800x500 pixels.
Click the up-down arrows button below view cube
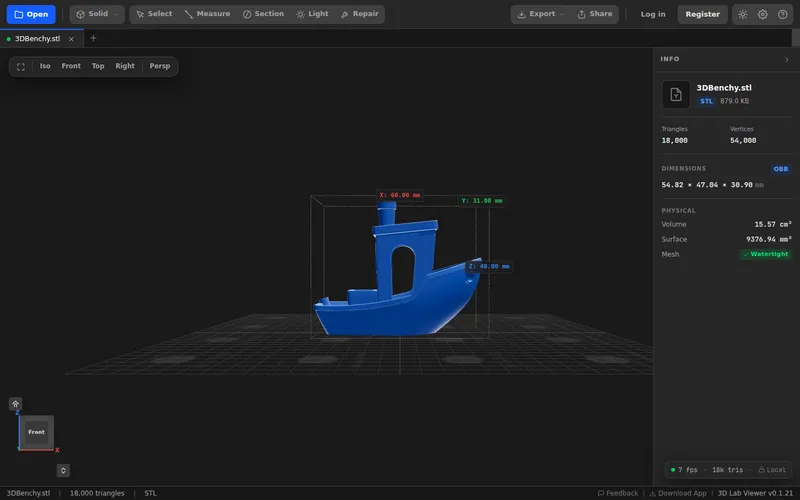coord(63,470)
